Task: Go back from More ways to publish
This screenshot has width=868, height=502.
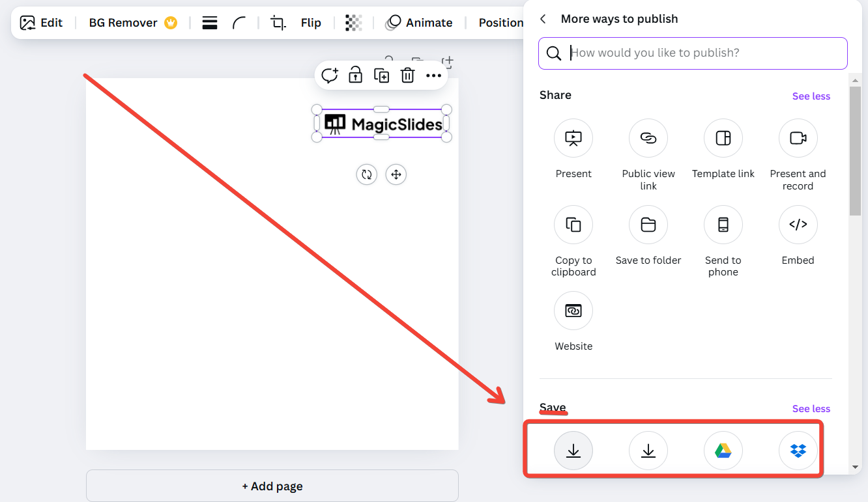Action: 543,20
